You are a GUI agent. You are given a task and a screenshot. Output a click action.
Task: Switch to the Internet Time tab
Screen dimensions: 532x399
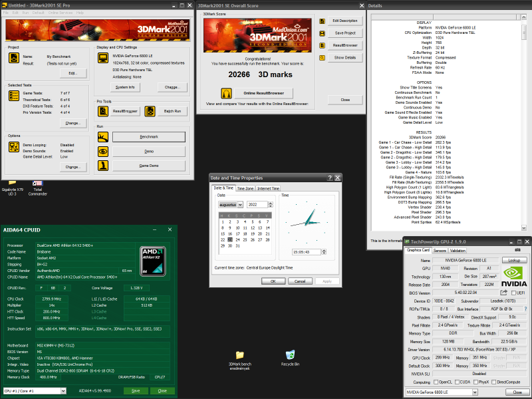pos(268,189)
